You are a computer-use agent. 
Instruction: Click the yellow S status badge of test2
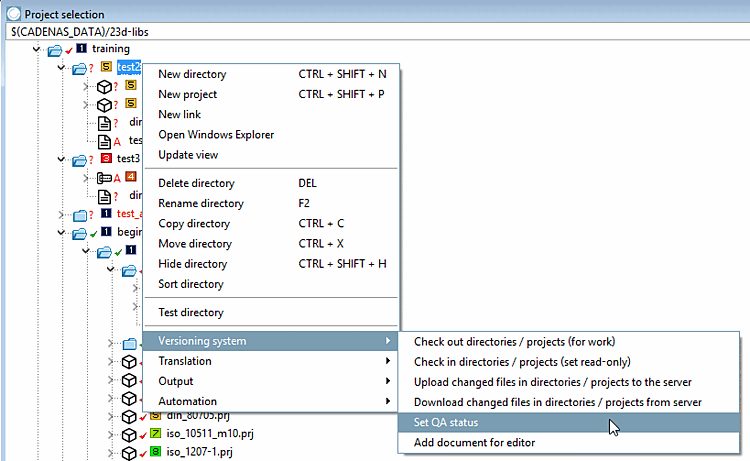point(106,66)
